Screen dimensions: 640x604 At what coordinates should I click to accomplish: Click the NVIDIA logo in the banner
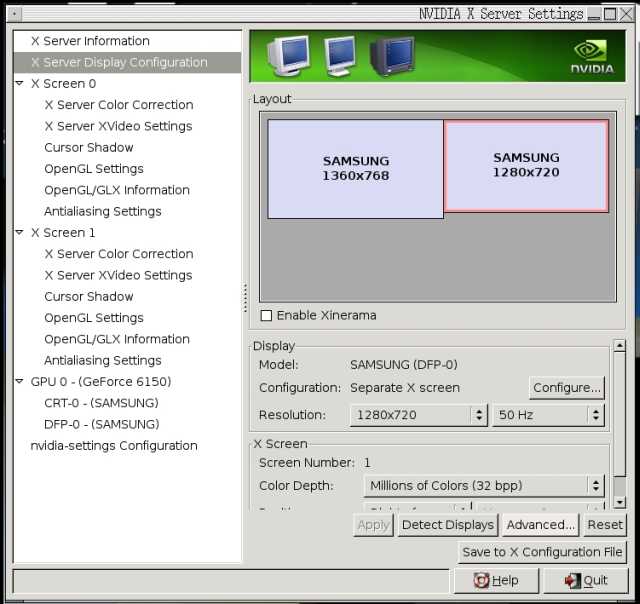[592, 56]
